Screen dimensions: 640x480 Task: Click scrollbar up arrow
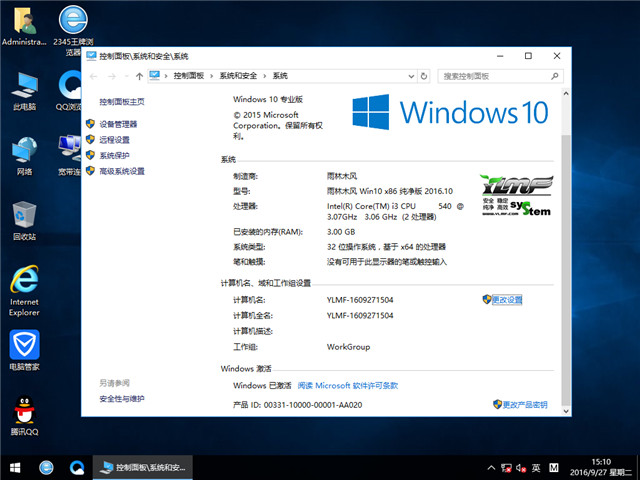coord(566,93)
